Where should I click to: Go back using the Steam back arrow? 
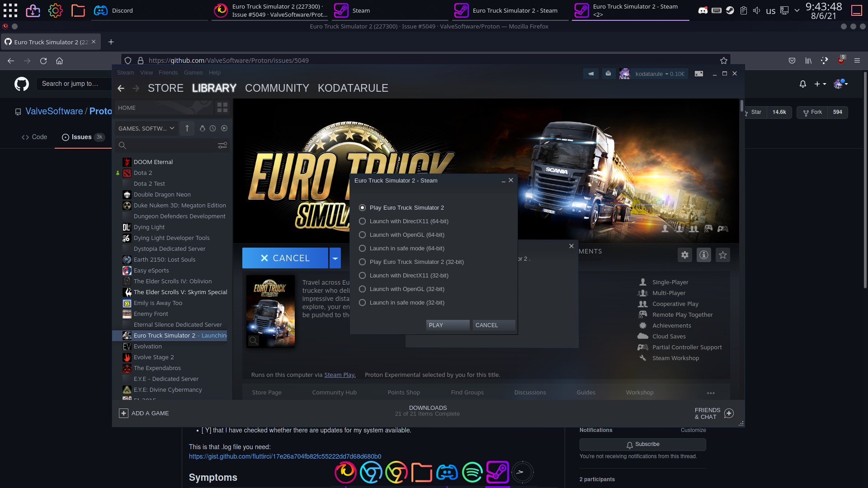click(121, 88)
